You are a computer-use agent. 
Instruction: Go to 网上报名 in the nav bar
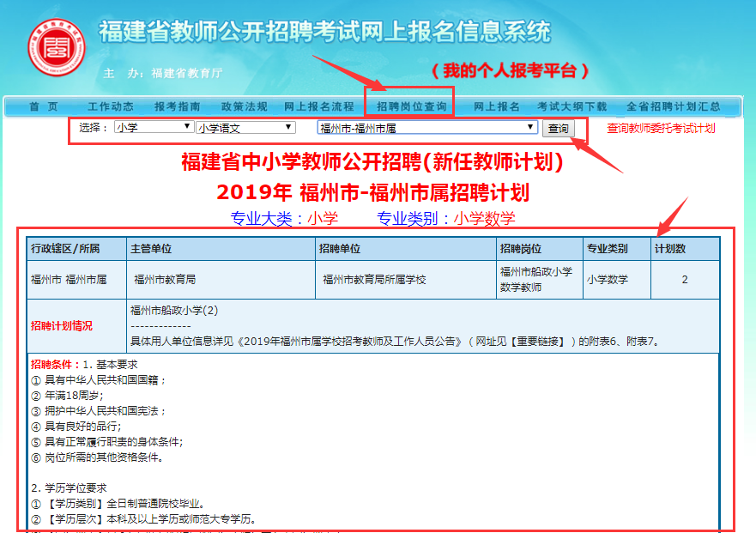(497, 107)
